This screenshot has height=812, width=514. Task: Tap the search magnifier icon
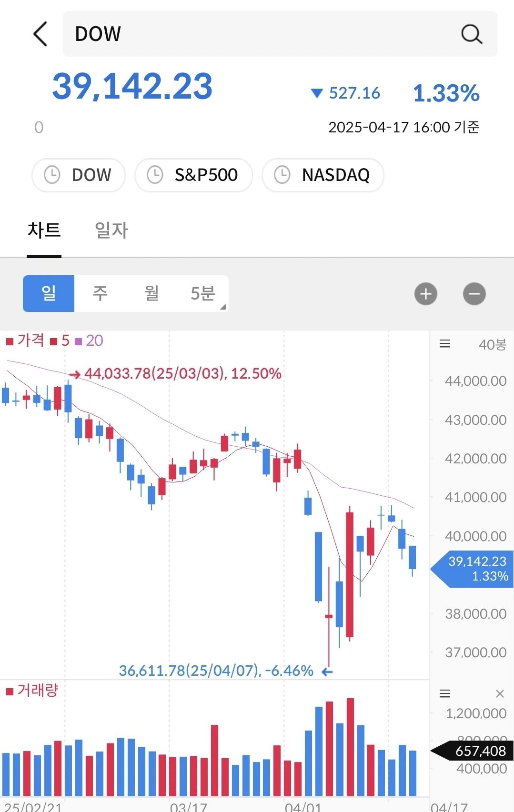click(x=471, y=34)
